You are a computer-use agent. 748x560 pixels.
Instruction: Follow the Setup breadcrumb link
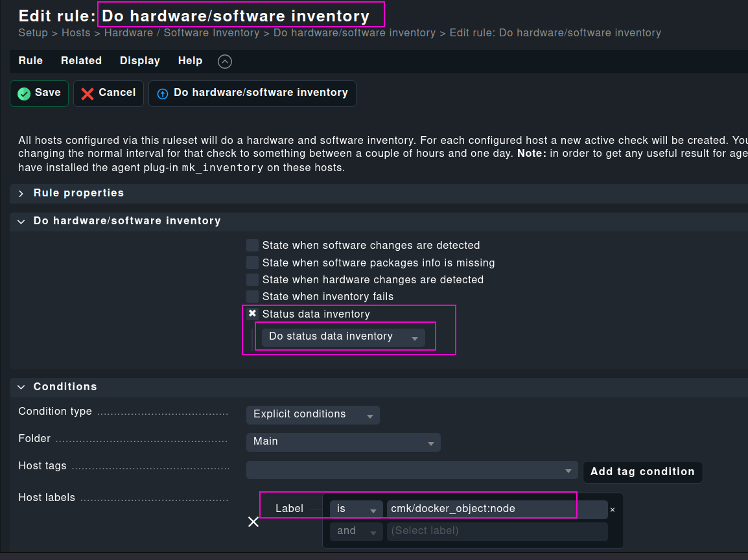point(32,32)
